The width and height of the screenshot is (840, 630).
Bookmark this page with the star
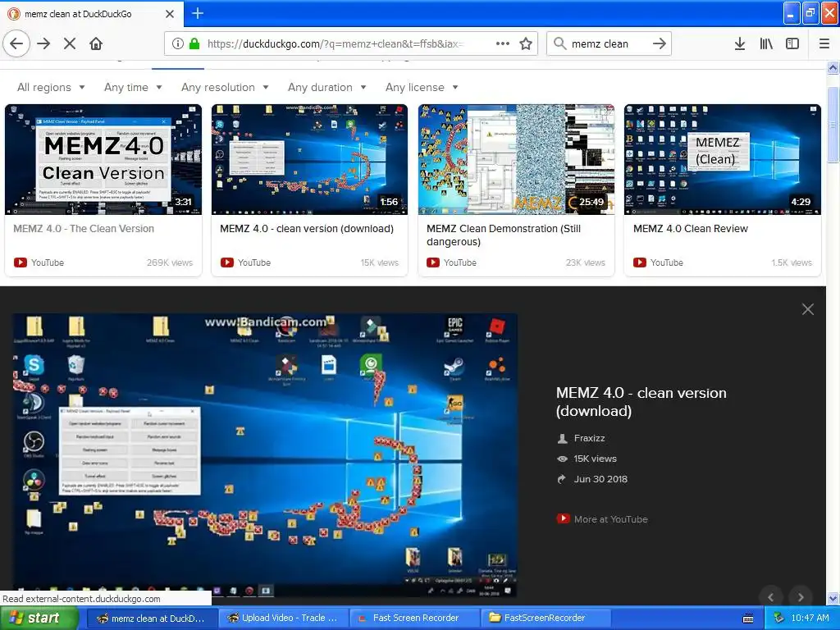526,43
